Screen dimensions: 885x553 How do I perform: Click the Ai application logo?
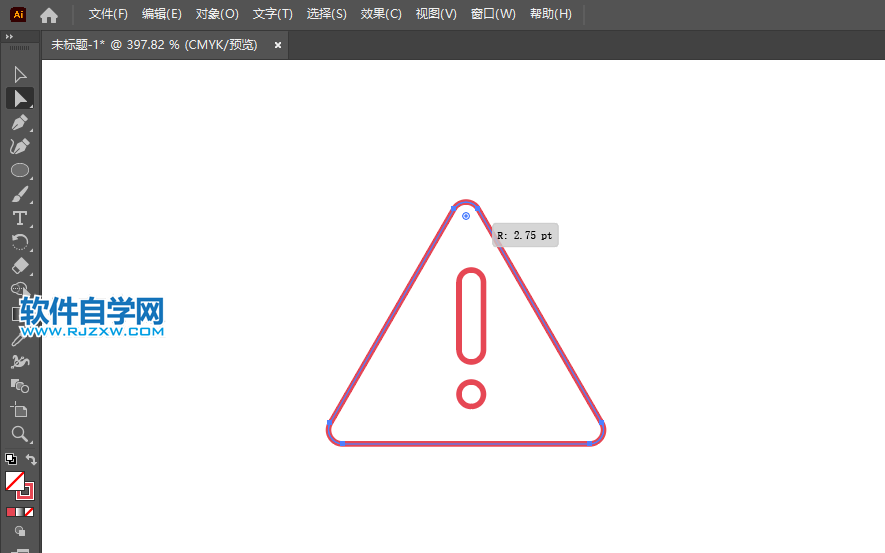(18, 15)
